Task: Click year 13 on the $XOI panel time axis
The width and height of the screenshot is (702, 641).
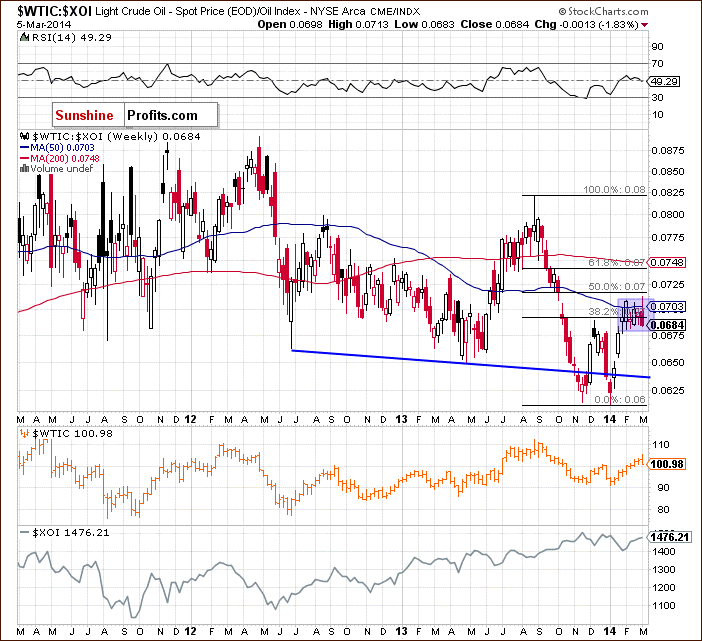Action: 402,631
